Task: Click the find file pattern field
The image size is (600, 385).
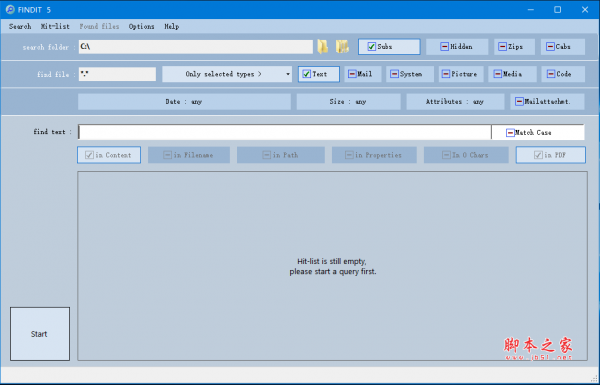Action: tap(117, 74)
